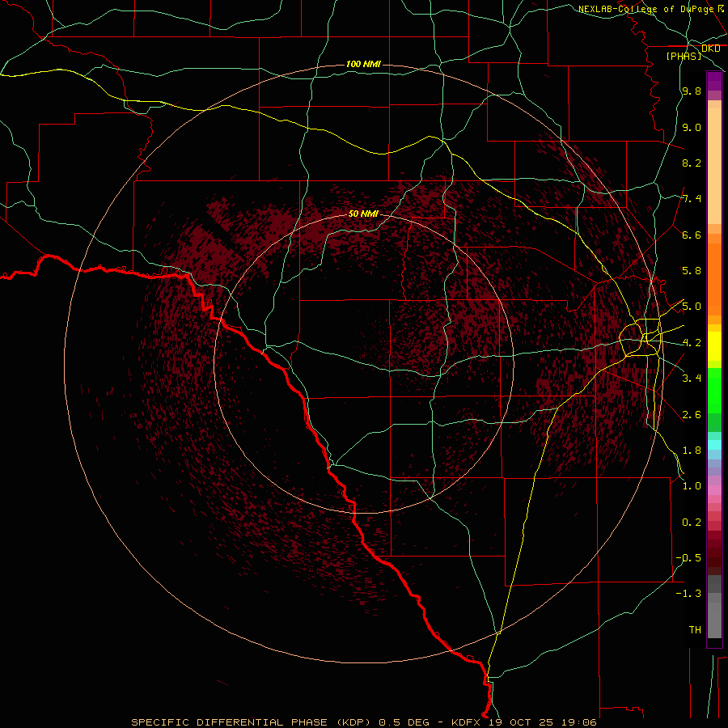
Task: Click the 2.6 value on color scale
Action: pyautogui.click(x=692, y=415)
